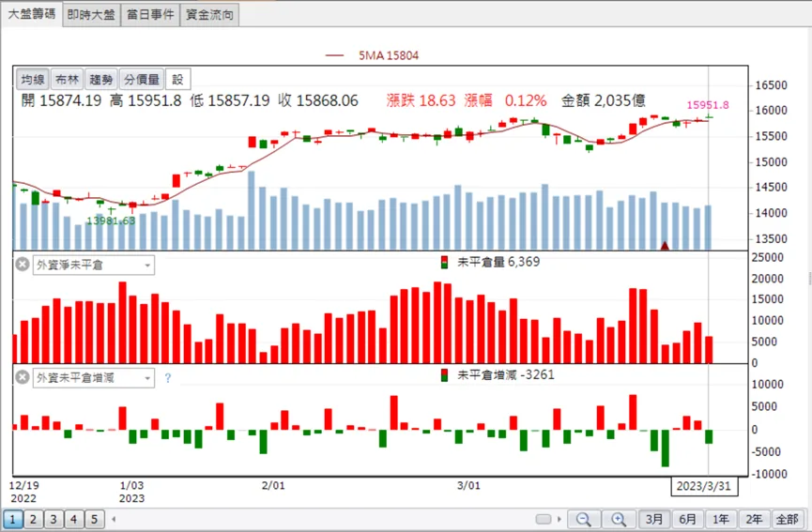Select page 3 button at bottom left
Screen dimensions: 812x532
click(x=54, y=519)
